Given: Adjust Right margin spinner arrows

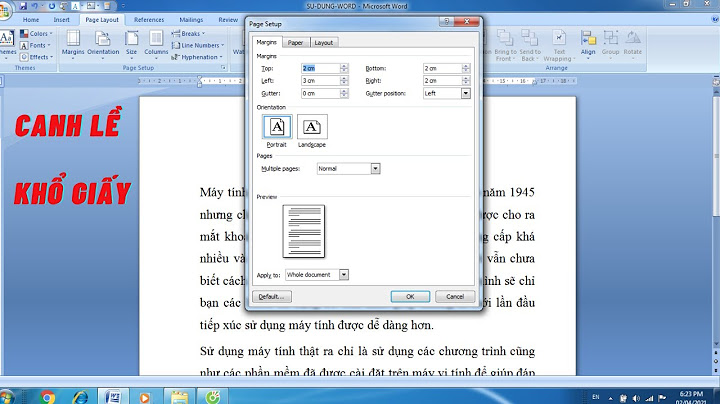Looking at the screenshot, I should tap(466, 80).
